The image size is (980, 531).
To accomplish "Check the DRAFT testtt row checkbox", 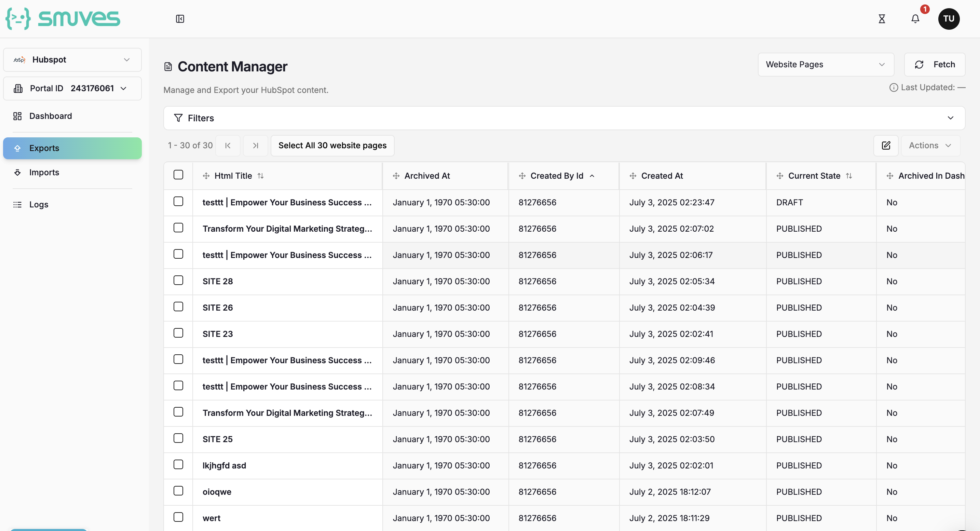I will pyautogui.click(x=178, y=201).
